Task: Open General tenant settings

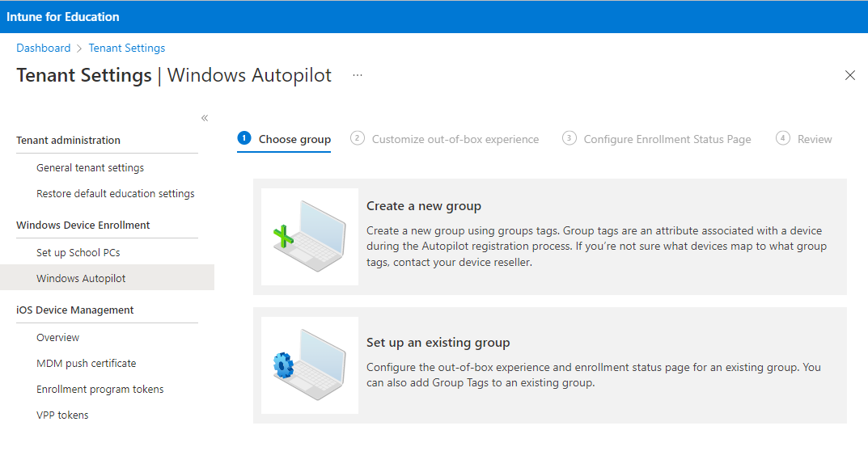Action: tap(90, 167)
